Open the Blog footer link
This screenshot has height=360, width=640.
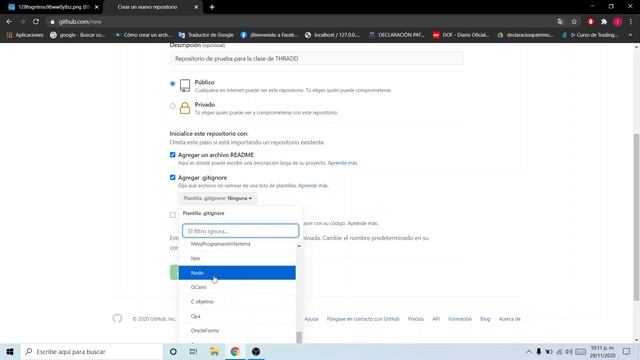(x=485, y=319)
